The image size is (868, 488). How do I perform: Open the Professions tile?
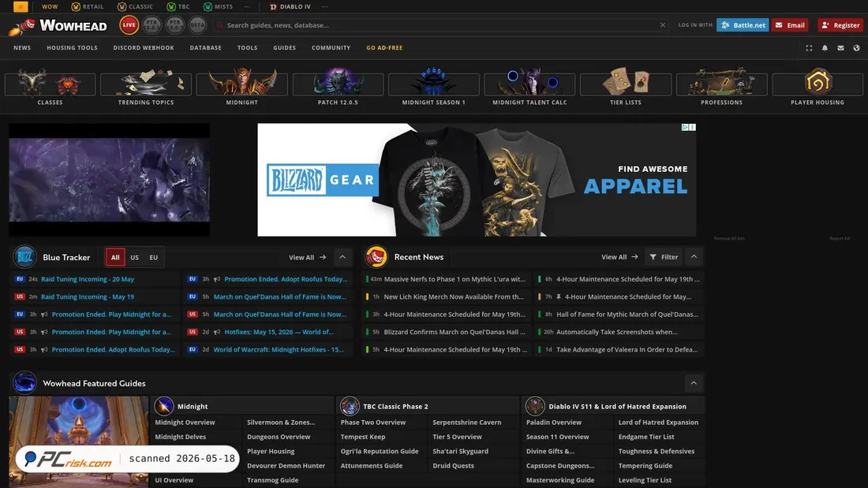click(721, 86)
